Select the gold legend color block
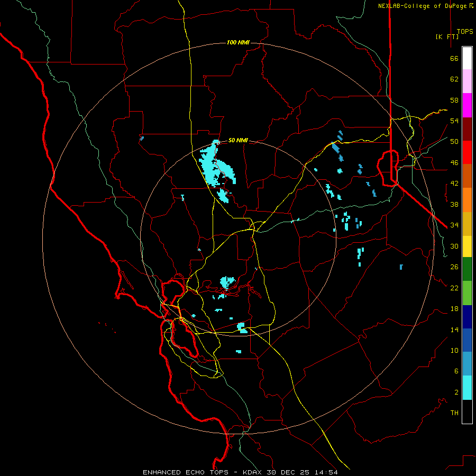The image size is (476, 476). [467, 224]
